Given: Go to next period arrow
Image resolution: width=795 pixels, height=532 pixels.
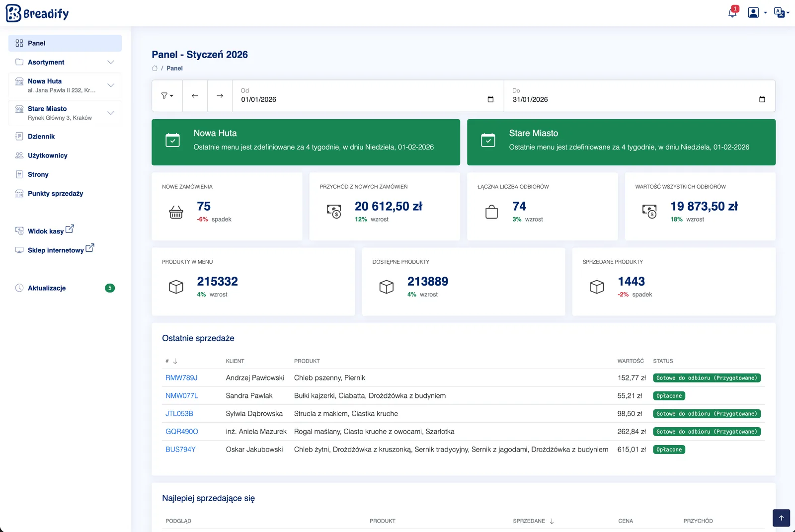Looking at the screenshot, I should (220, 96).
